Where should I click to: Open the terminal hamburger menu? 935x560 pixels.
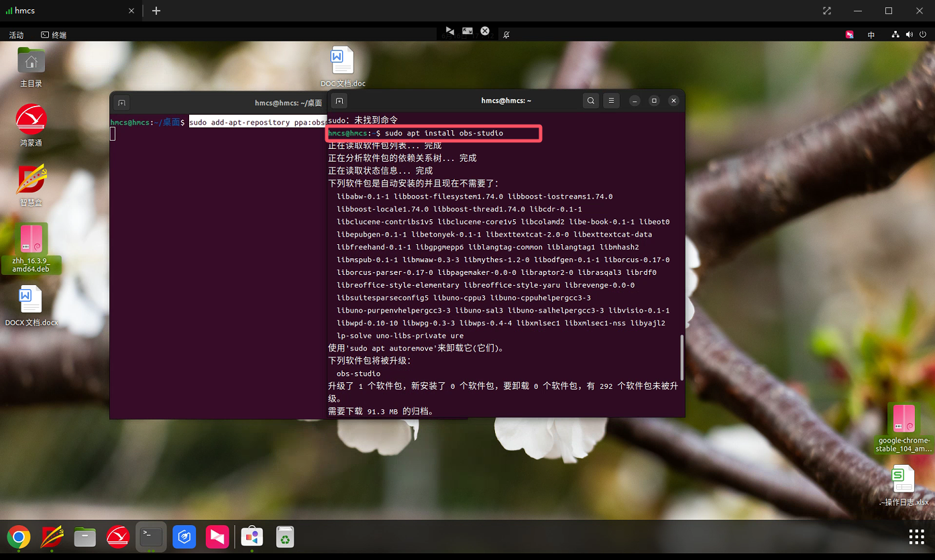[x=611, y=101]
